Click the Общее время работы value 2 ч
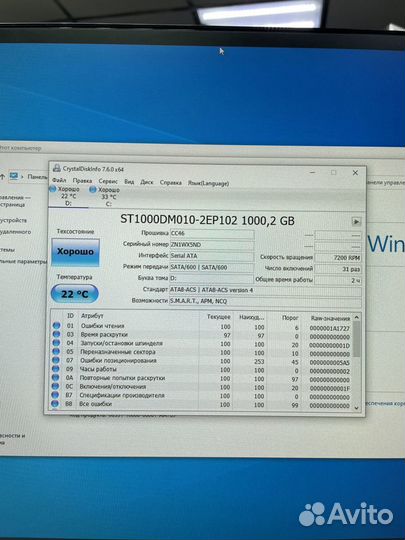The image size is (405, 540). 338,281
